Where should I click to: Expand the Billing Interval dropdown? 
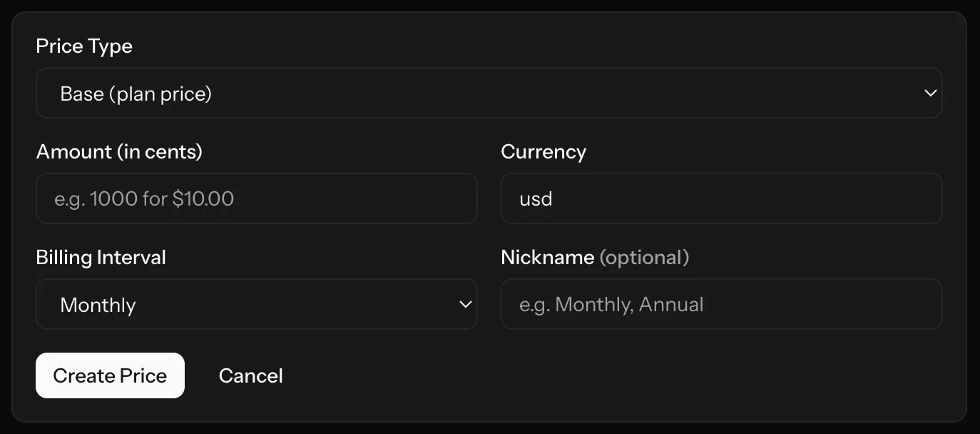pos(256,304)
